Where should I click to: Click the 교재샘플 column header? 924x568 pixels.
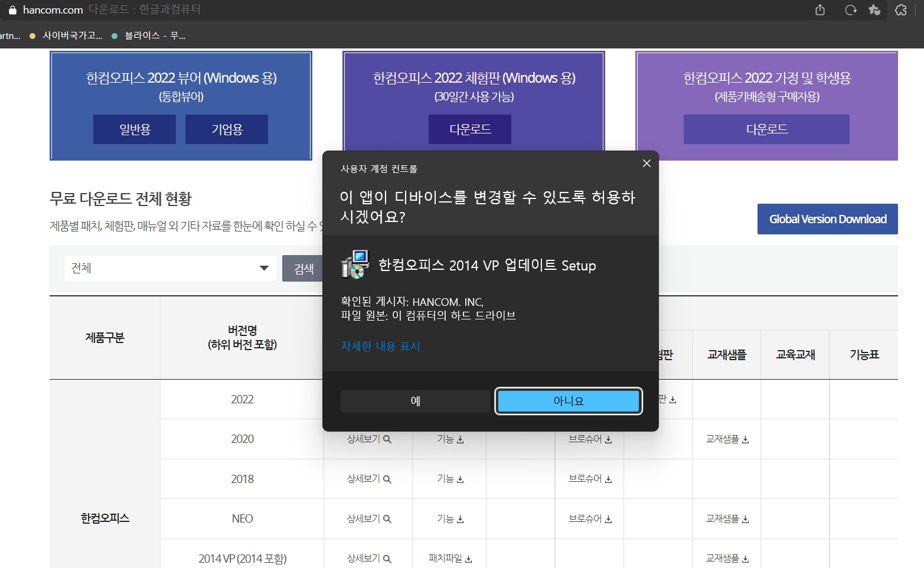coord(727,355)
